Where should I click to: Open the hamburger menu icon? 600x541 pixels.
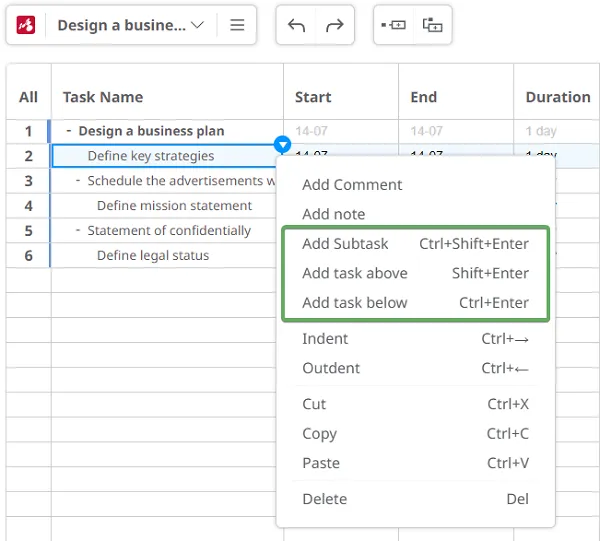pos(237,25)
